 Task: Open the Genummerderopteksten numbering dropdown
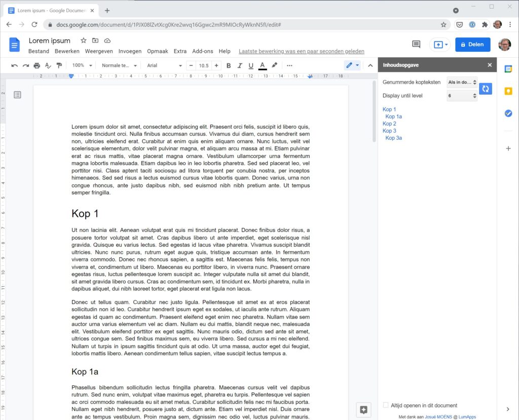pyautogui.click(x=462, y=82)
